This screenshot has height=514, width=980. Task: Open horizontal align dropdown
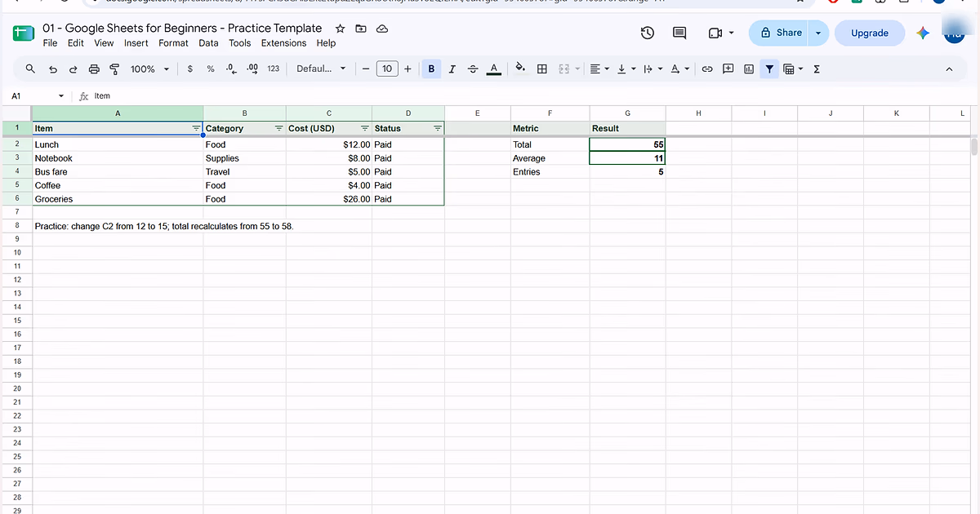pos(599,69)
